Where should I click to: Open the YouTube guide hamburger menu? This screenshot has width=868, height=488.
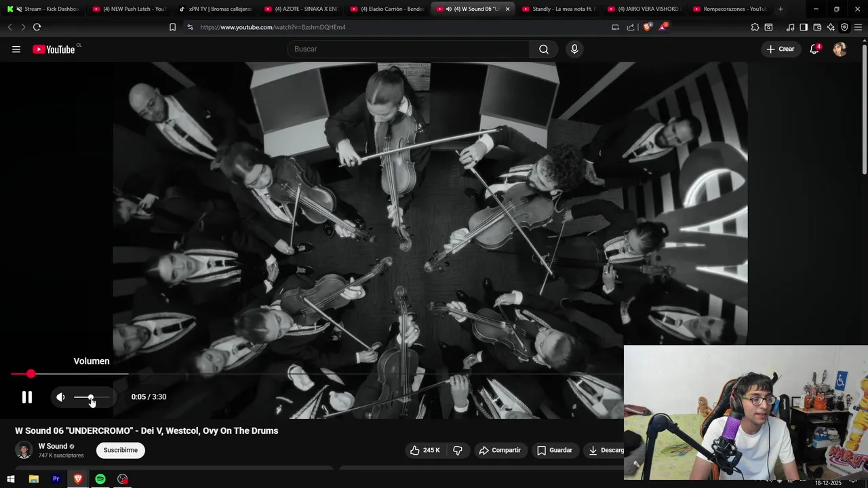pyautogui.click(x=16, y=49)
